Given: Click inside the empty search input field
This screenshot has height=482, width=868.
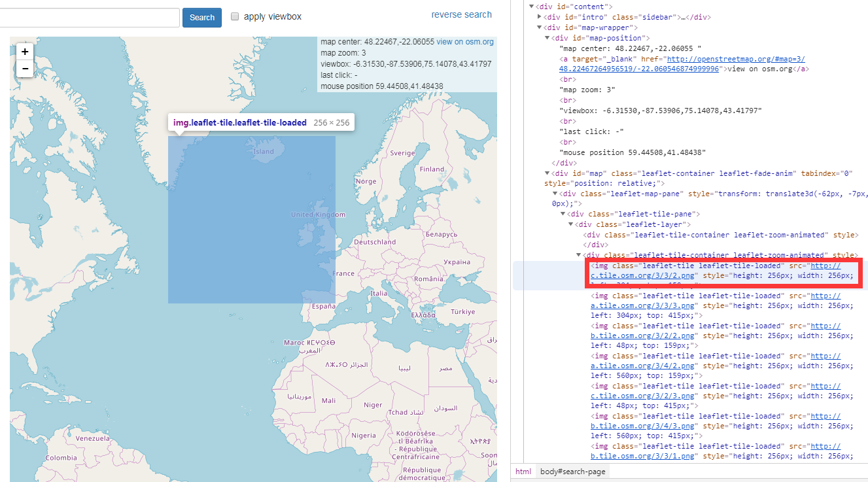Looking at the screenshot, I should [88, 18].
